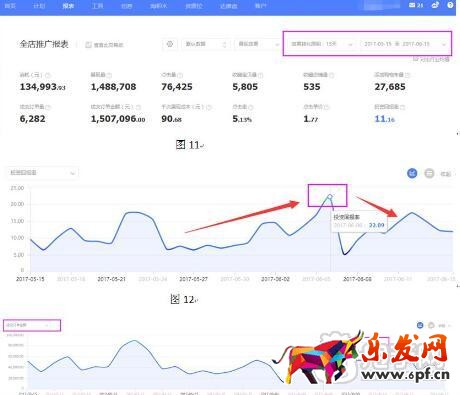The width and height of the screenshot is (460, 395).
Task: Select the blue chart view icon of the lower chart
Action: tap(420, 325)
